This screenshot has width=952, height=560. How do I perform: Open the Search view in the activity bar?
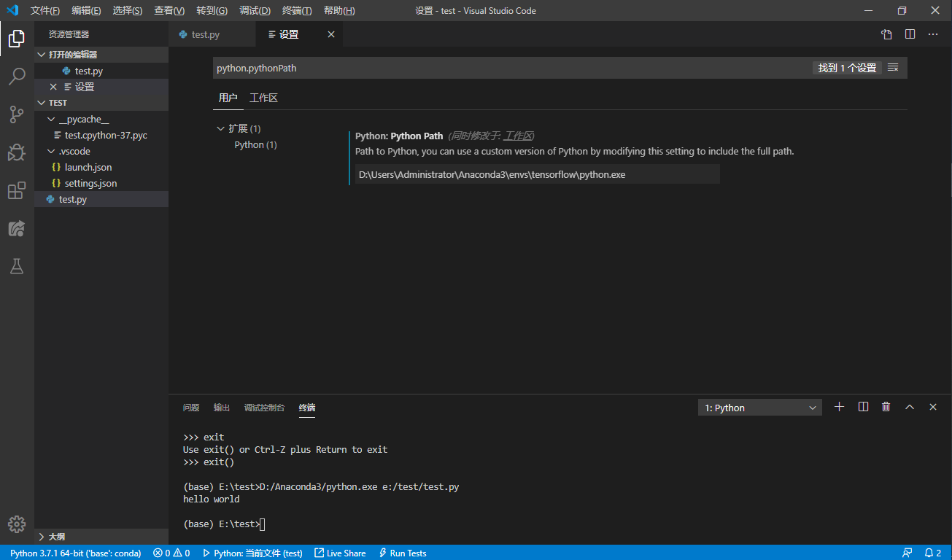17,76
